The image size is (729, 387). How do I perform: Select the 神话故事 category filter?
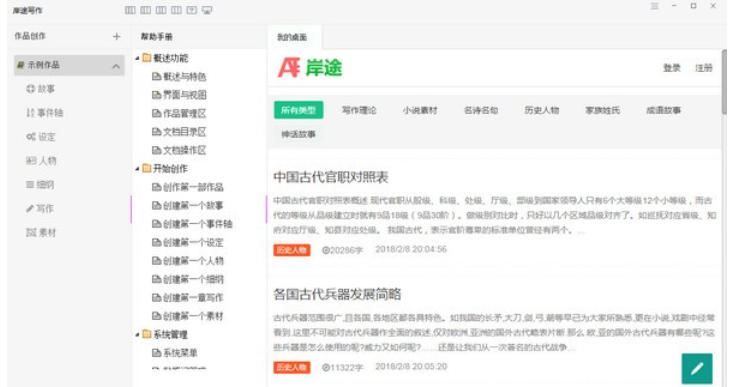pyautogui.click(x=298, y=134)
